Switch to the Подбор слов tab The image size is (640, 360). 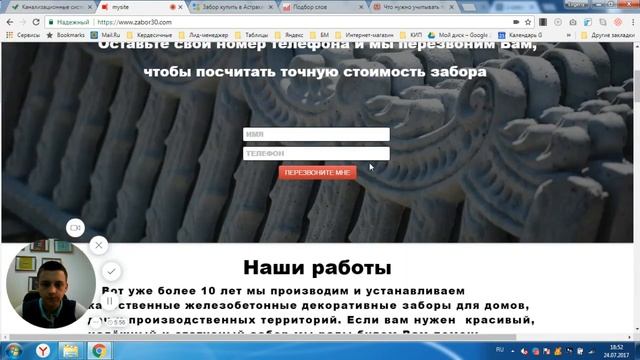pos(322,7)
